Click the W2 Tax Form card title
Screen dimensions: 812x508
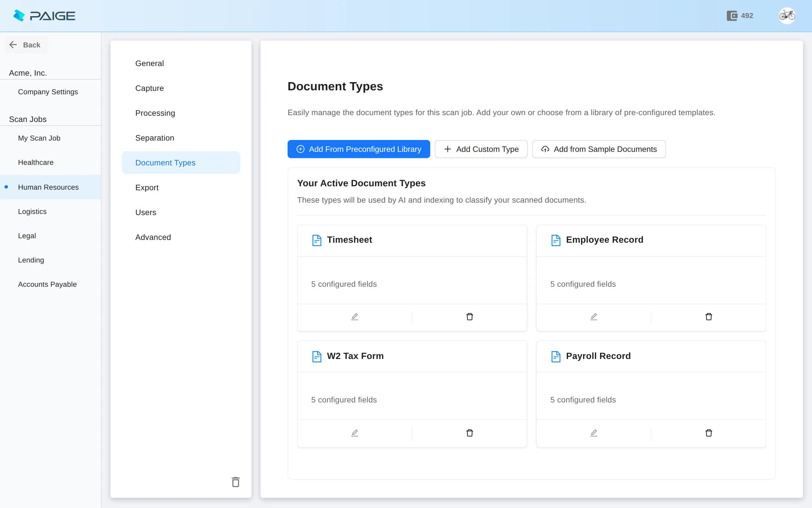click(355, 356)
